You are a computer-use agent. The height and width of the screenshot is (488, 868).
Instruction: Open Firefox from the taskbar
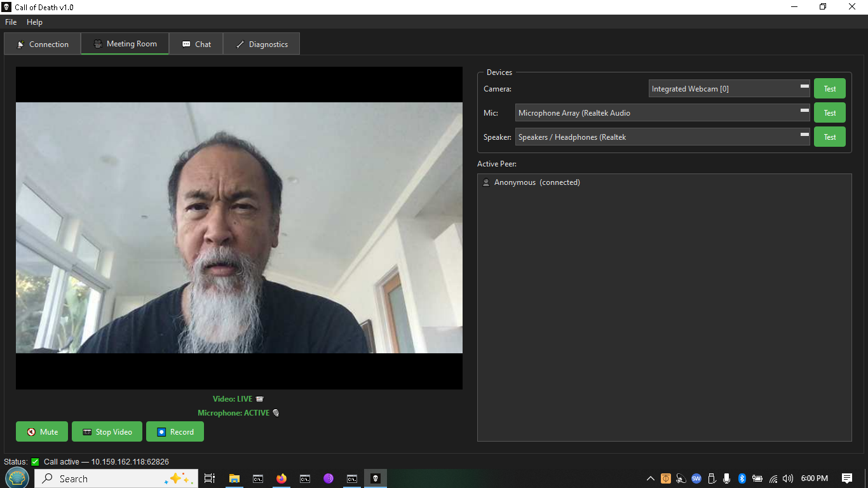coord(281,478)
